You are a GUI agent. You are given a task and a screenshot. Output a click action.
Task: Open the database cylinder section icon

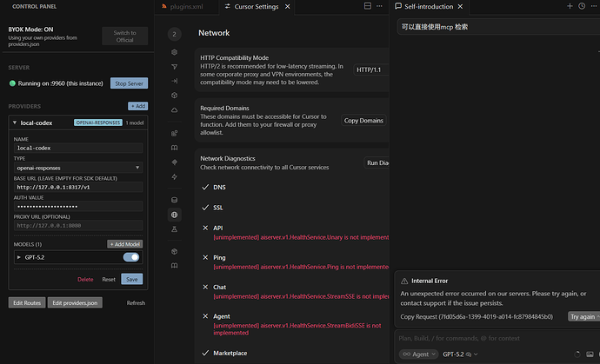174,200
